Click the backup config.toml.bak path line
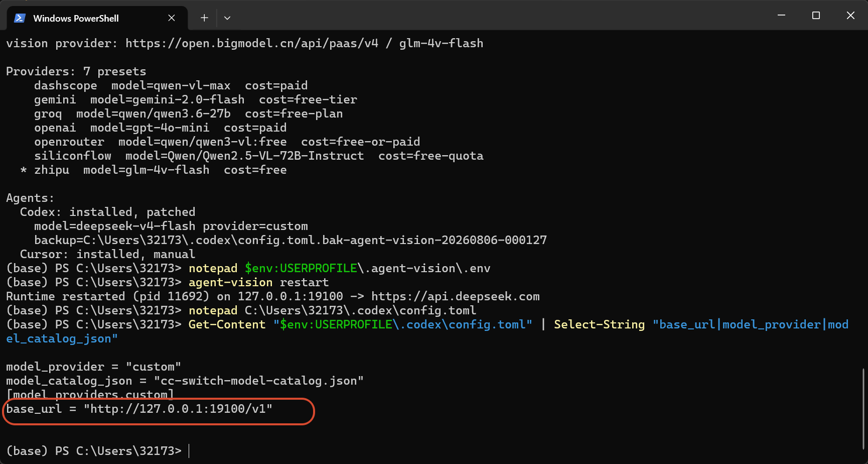This screenshot has height=464, width=868. [x=291, y=241]
